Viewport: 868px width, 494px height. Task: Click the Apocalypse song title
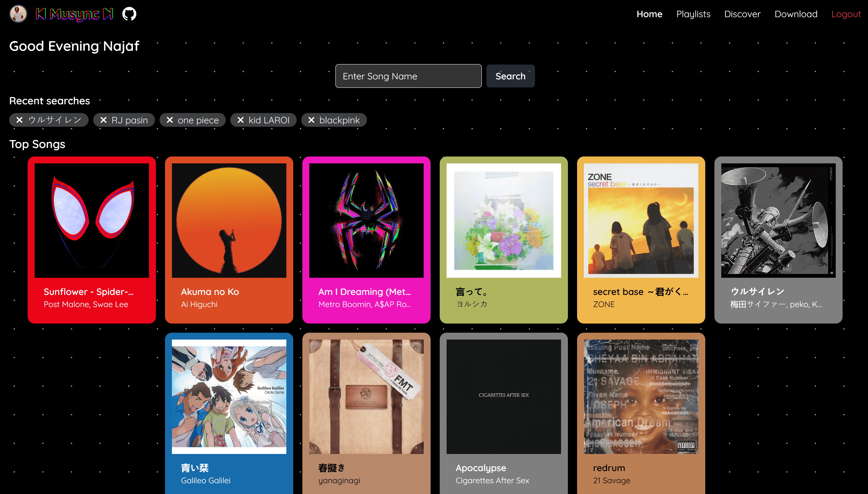click(x=481, y=468)
